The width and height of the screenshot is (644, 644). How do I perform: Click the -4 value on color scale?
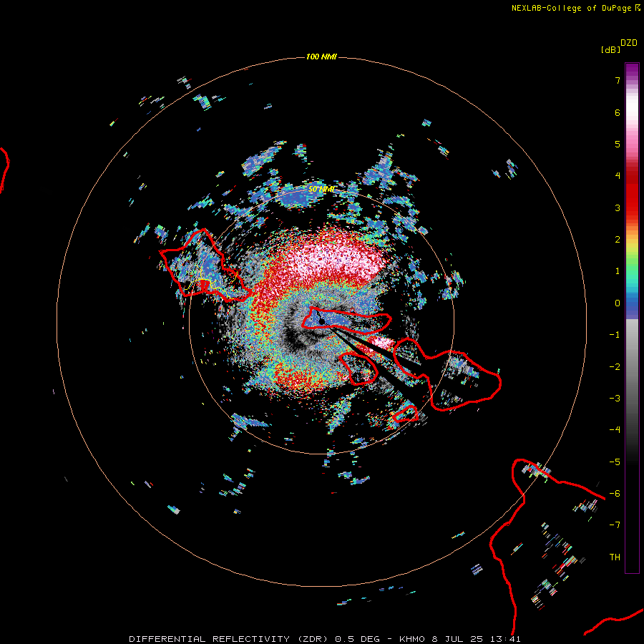coord(615,430)
